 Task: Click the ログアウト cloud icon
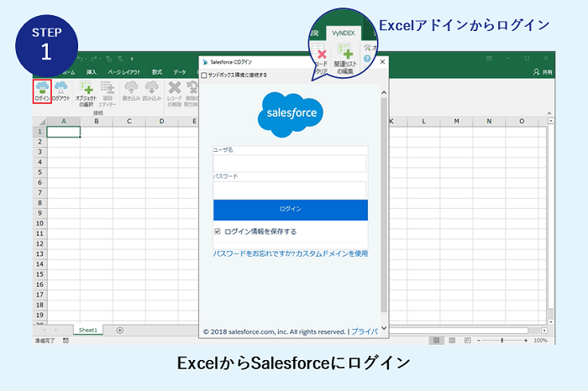[60, 91]
